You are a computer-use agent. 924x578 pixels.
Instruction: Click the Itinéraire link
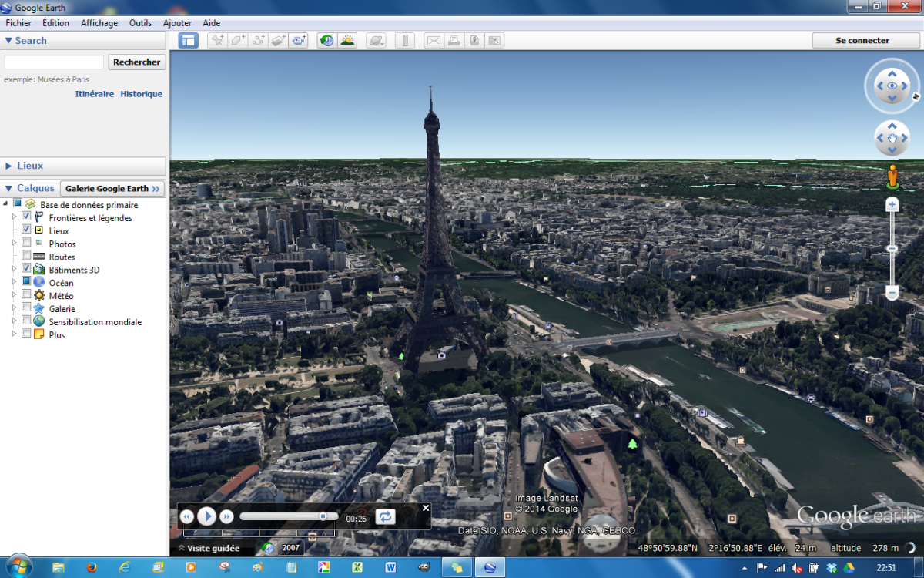94,94
